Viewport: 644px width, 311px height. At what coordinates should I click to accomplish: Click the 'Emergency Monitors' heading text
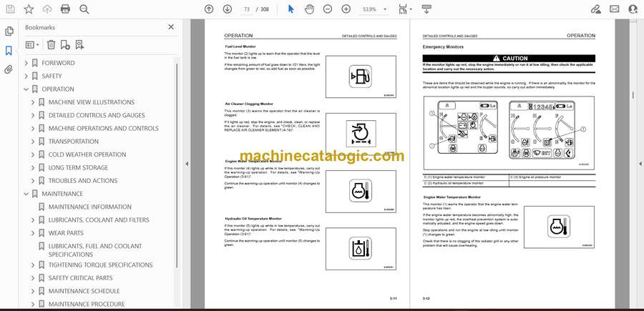443,47
